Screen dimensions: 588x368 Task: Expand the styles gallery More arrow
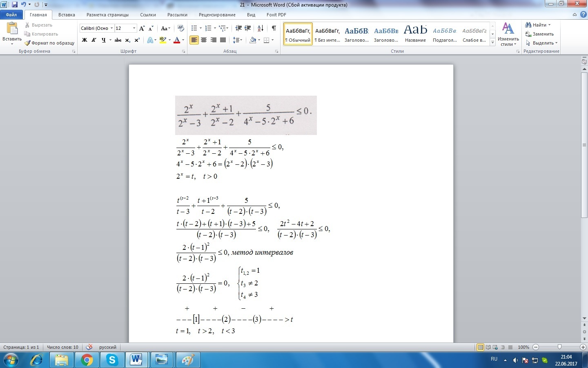pos(493,43)
